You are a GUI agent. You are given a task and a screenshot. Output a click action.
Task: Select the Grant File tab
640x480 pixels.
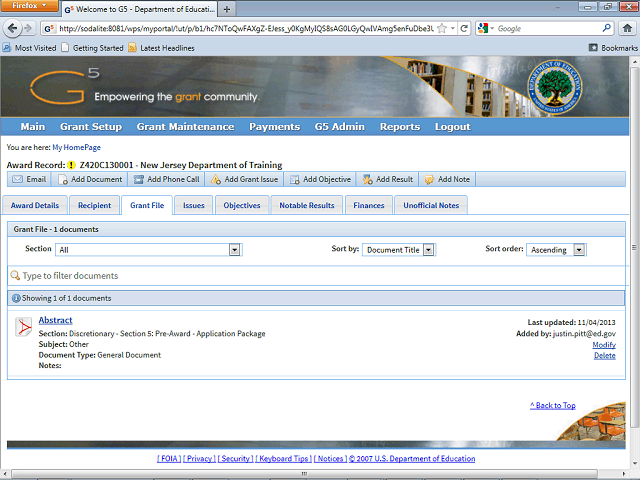pyautogui.click(x=147, y=205)
